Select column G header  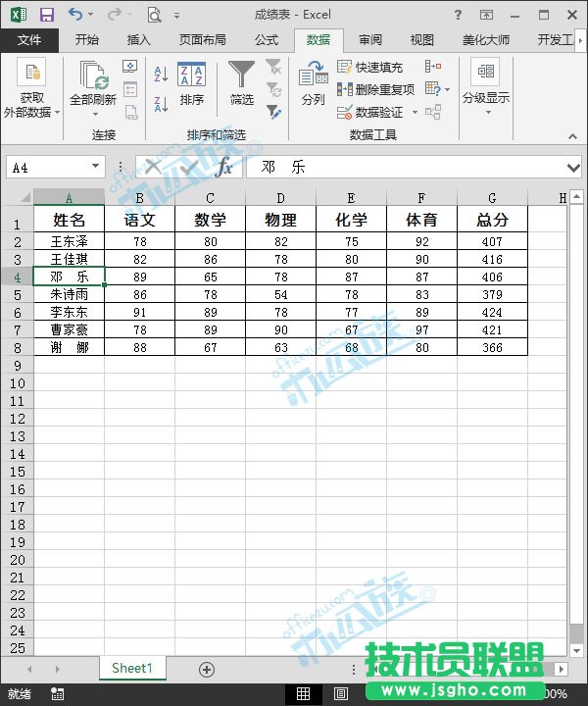[x=492, y=198]
